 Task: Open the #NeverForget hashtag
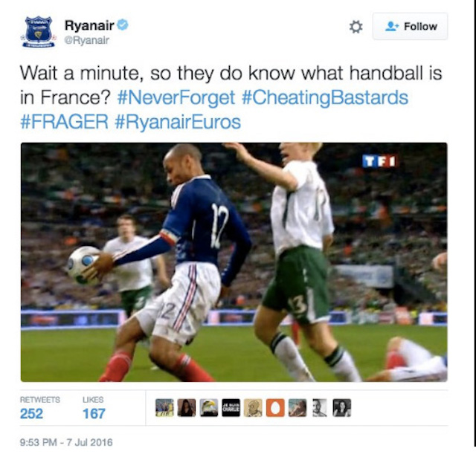176,97
